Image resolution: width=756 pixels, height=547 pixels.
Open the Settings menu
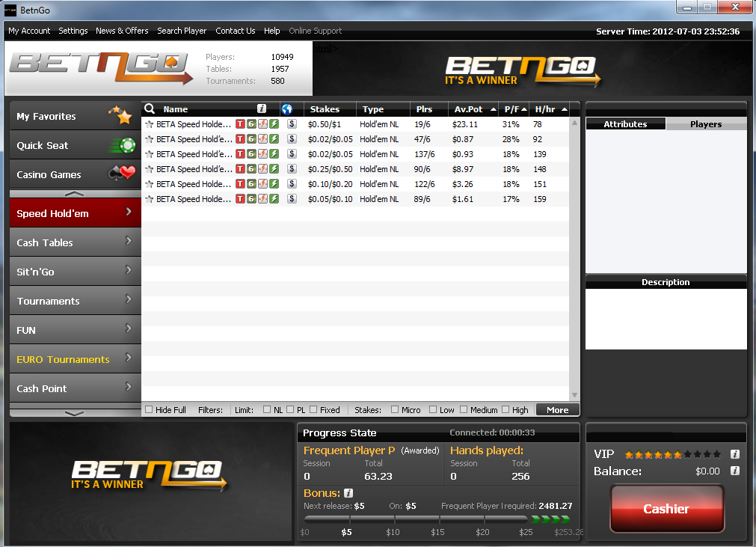[73, 31]
